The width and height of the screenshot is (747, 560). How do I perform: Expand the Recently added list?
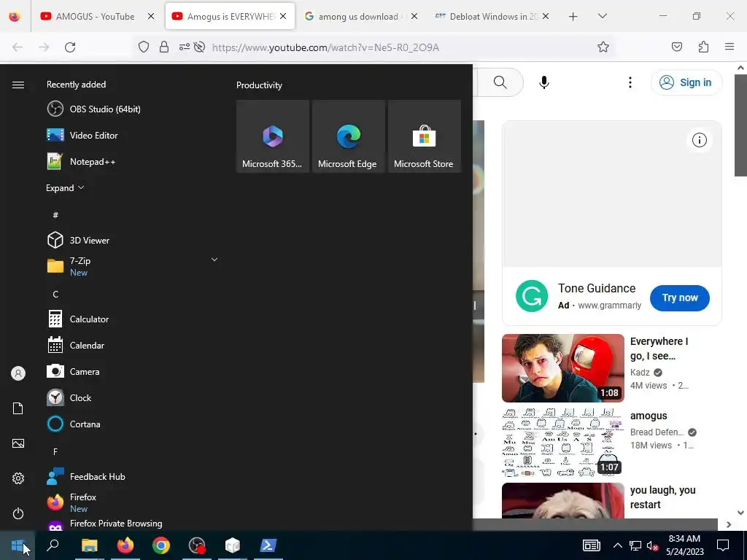point(65,187)
